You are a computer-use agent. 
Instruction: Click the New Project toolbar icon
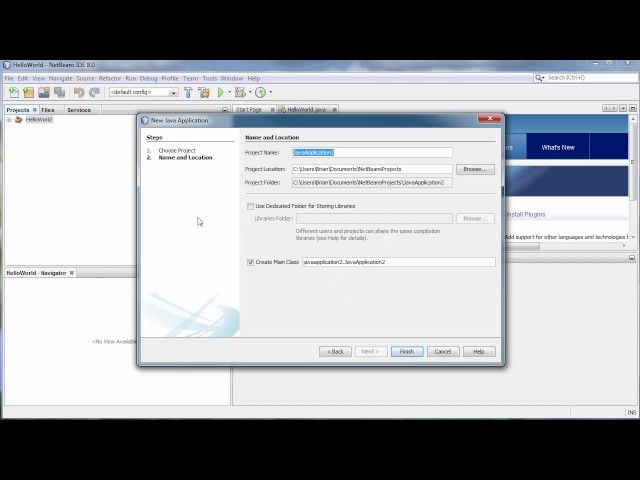(29, 92)
